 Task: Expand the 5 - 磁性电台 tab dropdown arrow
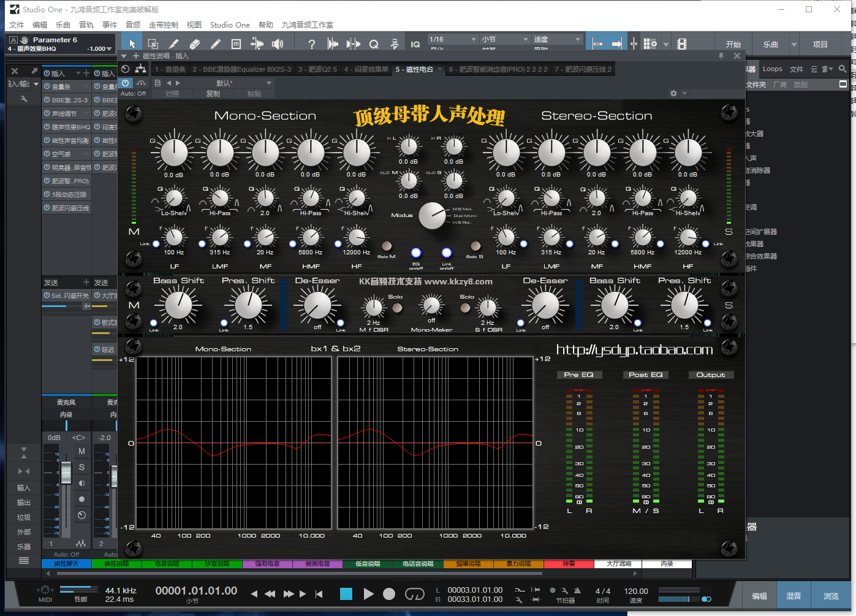tap(439, 69)
